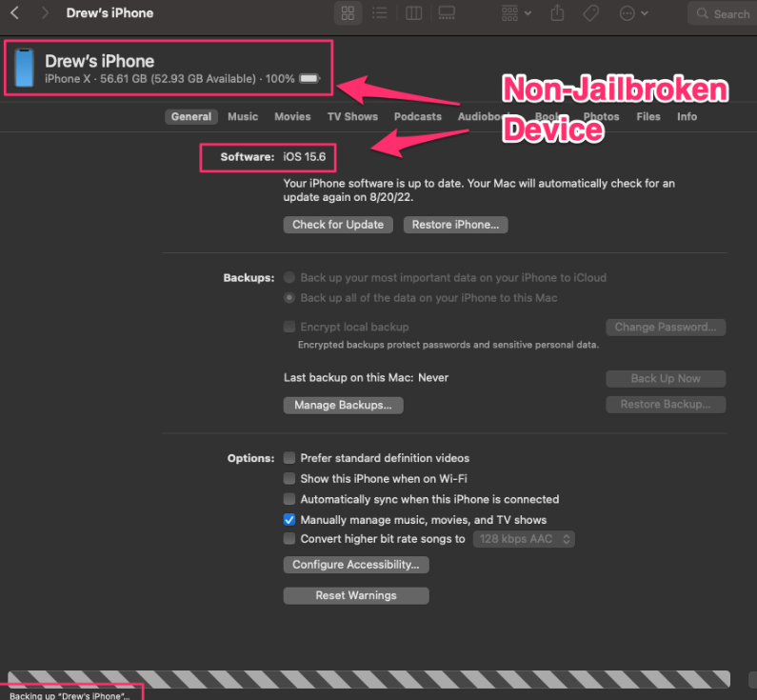Image resolution: width=757 pixels, height=700 pixels.
Task: Open the 128 kbps AAC dropdown
Action: [x=524, y=539]
